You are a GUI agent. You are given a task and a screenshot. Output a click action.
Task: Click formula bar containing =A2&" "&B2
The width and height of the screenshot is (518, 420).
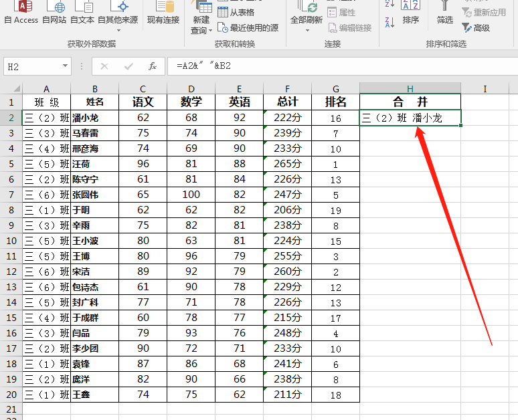(x=343, y=66)
